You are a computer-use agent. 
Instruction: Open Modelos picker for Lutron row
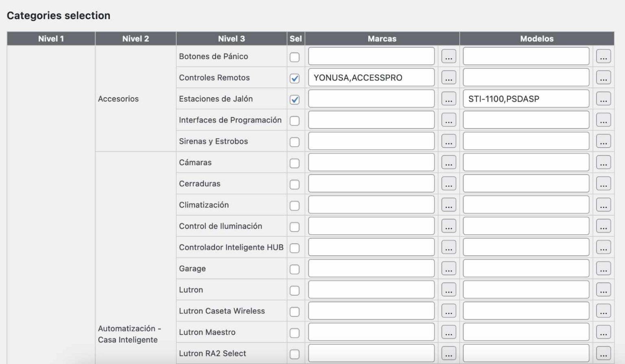pos(603,290)
